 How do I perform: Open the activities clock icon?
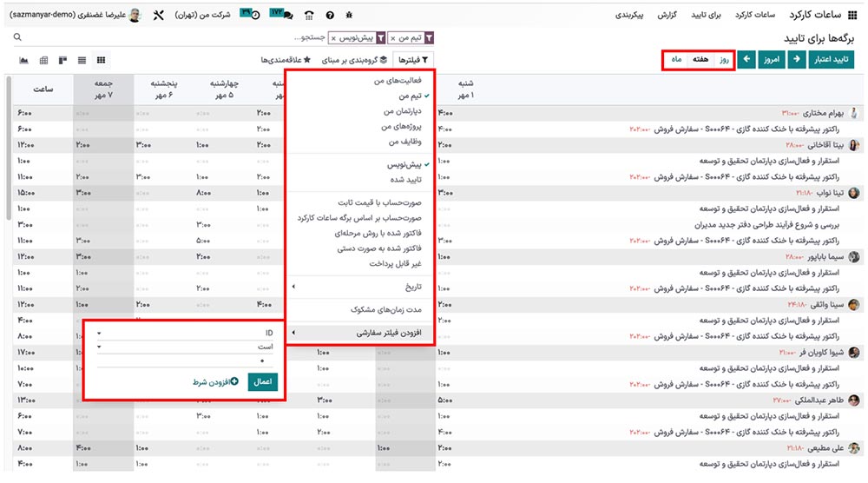point(252,15)
